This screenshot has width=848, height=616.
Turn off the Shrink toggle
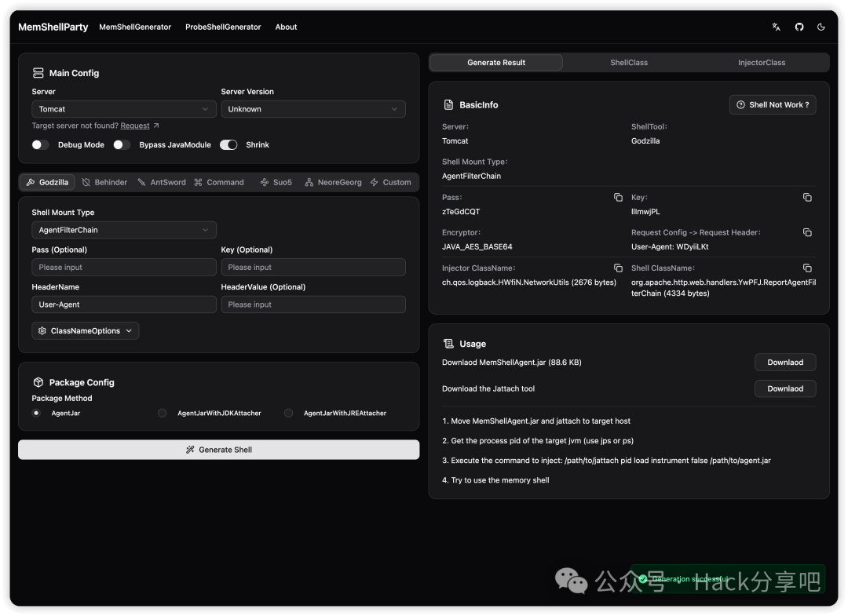pyautogui.click(x=228, y=145)
